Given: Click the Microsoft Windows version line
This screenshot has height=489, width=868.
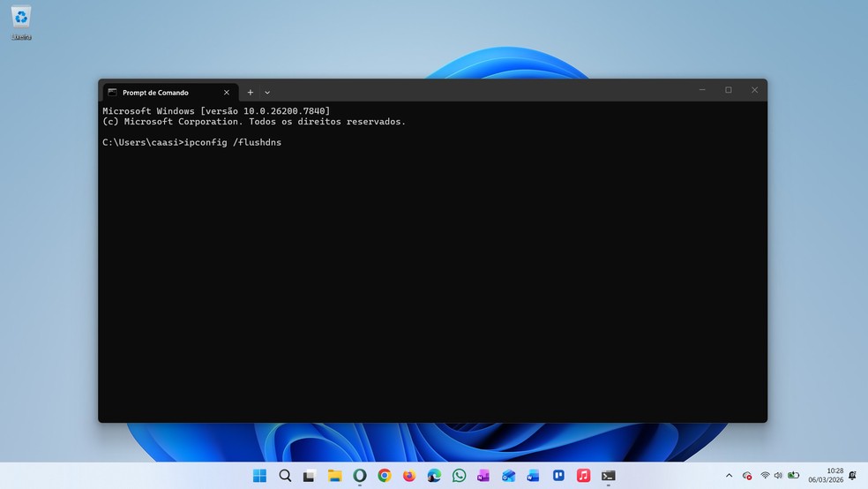Looking at the screenshot, I should (x=216, y=110).
